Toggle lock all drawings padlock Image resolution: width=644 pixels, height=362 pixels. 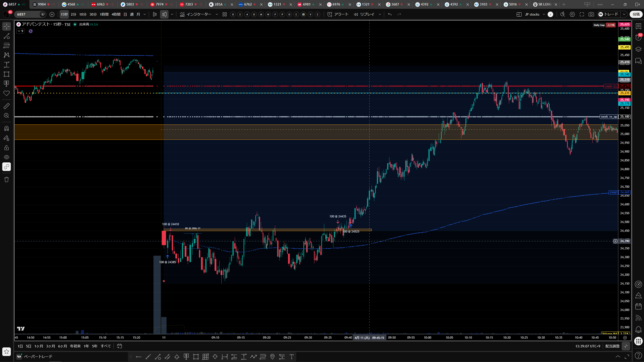[7, 148]
